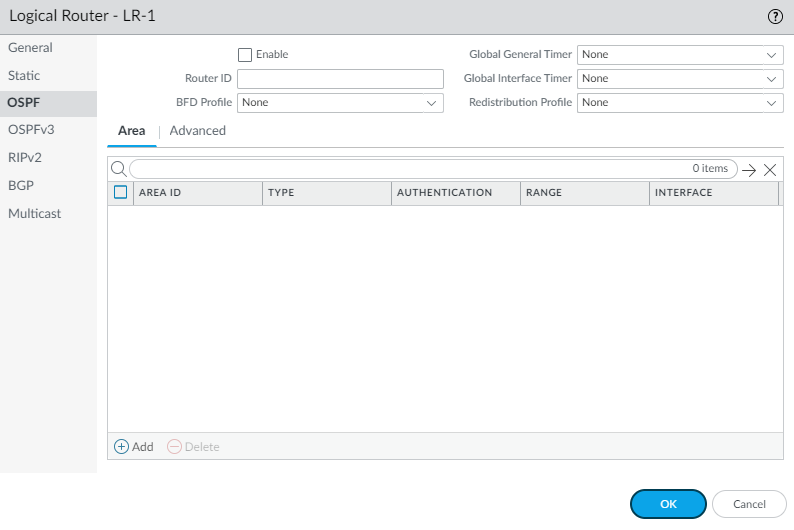Image resolution: width=794 pixels, height=530 pixels.
Task: Switch to the Advanced tab
Action: (198, 131)
